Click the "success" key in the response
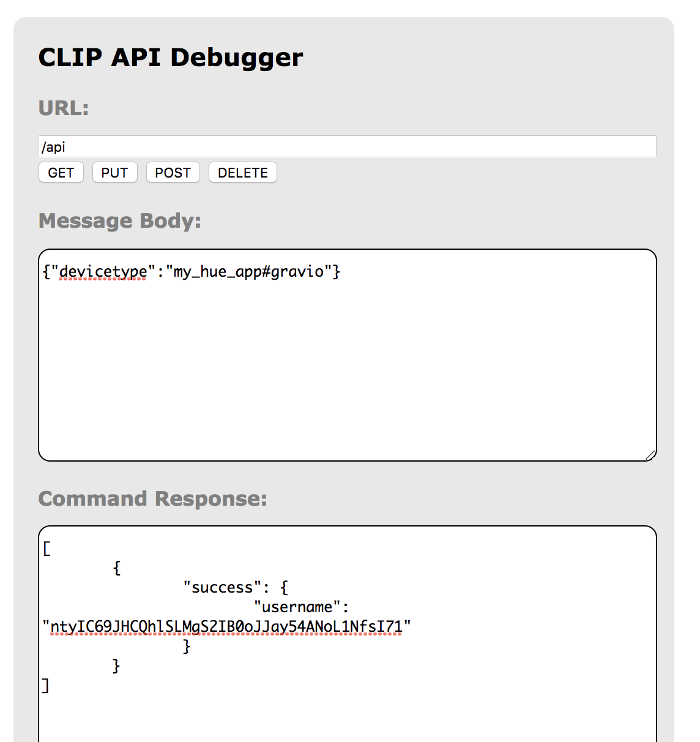Screen dimensions: 700x742 pyautogui.click(x=223, y=588)
